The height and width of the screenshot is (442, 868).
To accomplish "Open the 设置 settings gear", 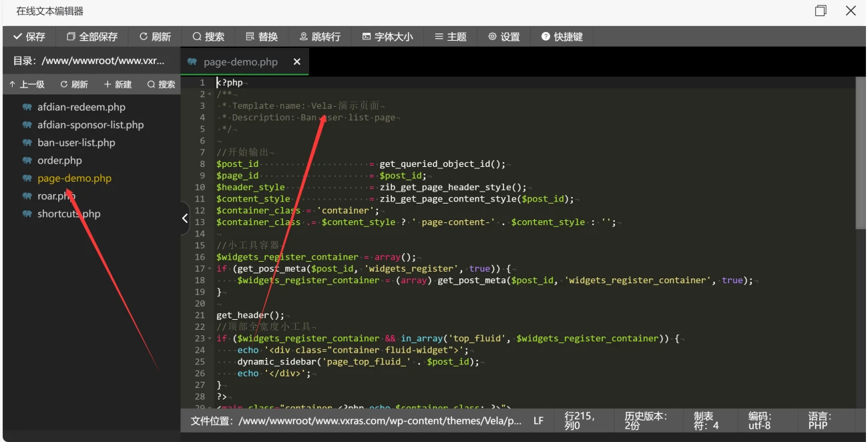I will 503,37.
